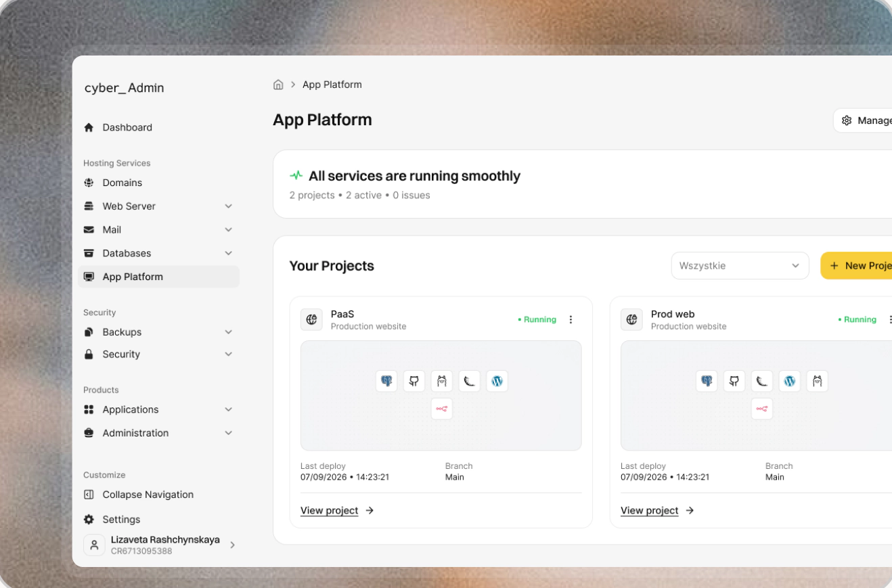
Task: Click the Flask icon in the Prod web card
Action: click(x=761, y=381)
